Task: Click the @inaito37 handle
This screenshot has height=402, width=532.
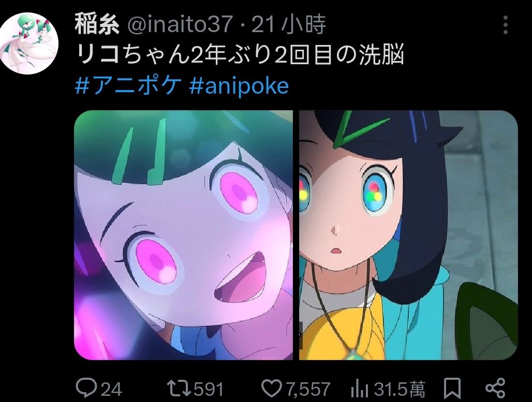Action: (x=180, y=25)
